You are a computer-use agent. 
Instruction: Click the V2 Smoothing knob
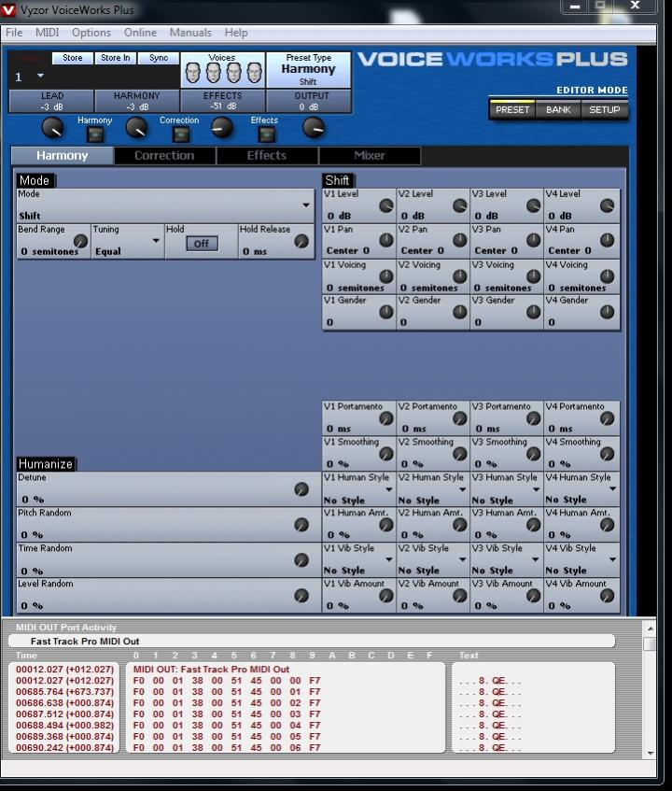(x=460, y=454)
